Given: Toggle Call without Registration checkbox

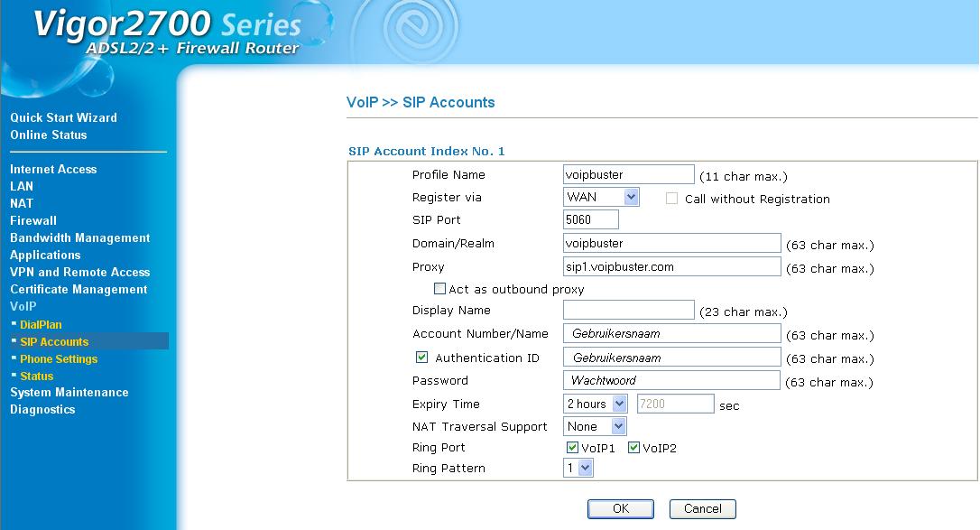Looking at the screenshot, I should pyautogui.click(x=672, y=199).
